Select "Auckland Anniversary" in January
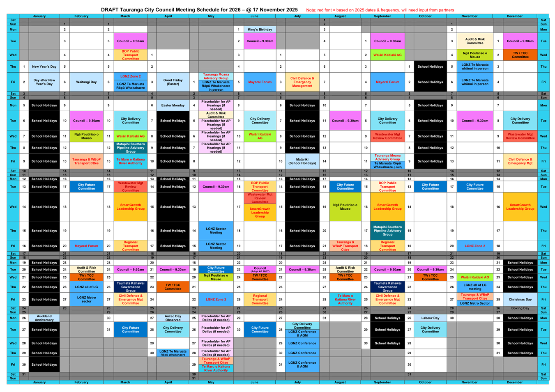Image resolution: width=555 pixels, height=392 pixels. pyautogui.click(x=44, y=318)
